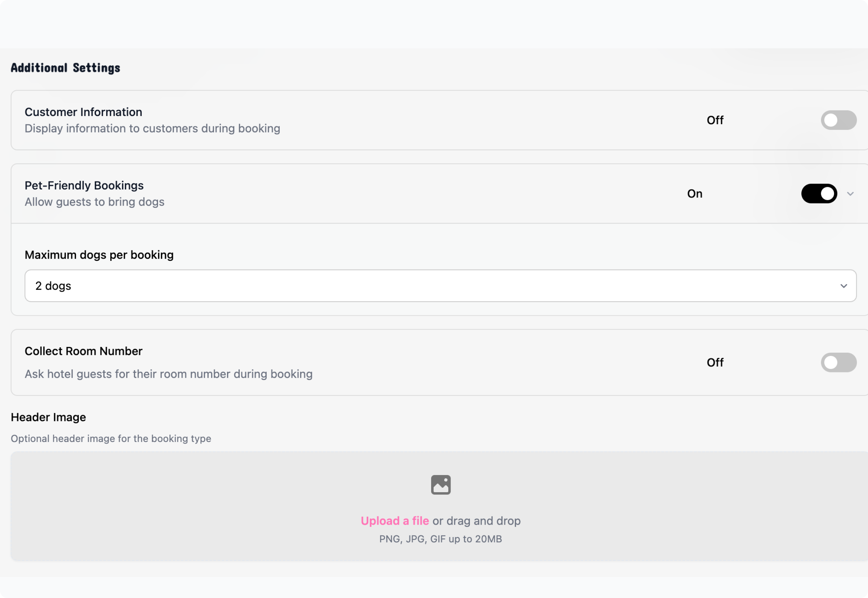
Task: Click the "Off" status beside Collect Room Number
Action: click(x=715, y=362)
